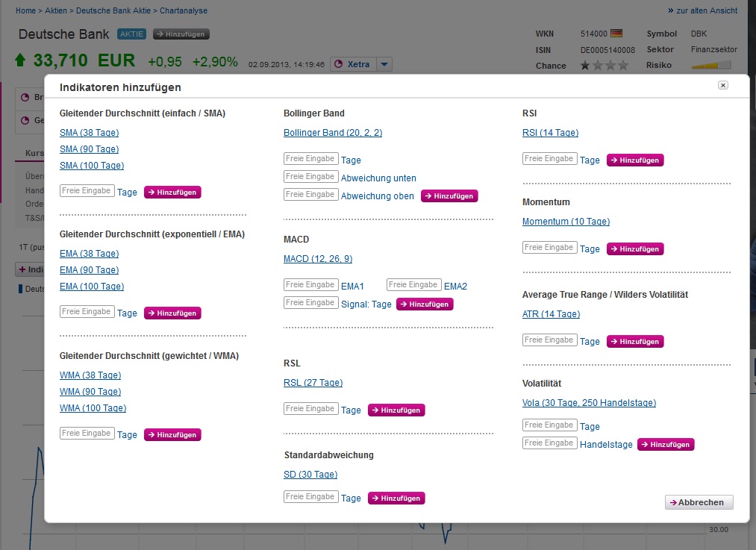Add WMA (90 Tage) indicator
Image resolution: width=756 pixels, height=550 pixels.
coord(90,391)
